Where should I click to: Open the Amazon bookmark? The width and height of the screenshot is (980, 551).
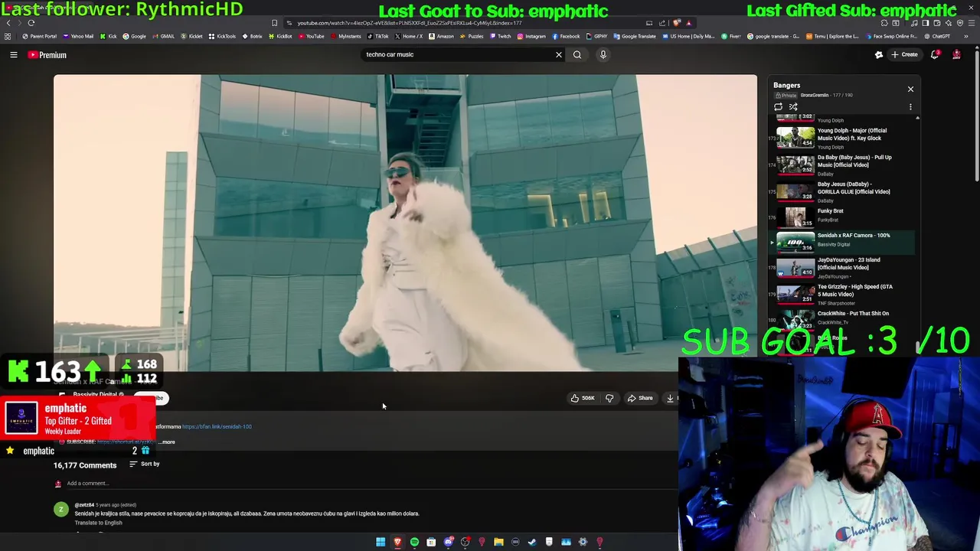pyautogui.click(x=442, y=36)
